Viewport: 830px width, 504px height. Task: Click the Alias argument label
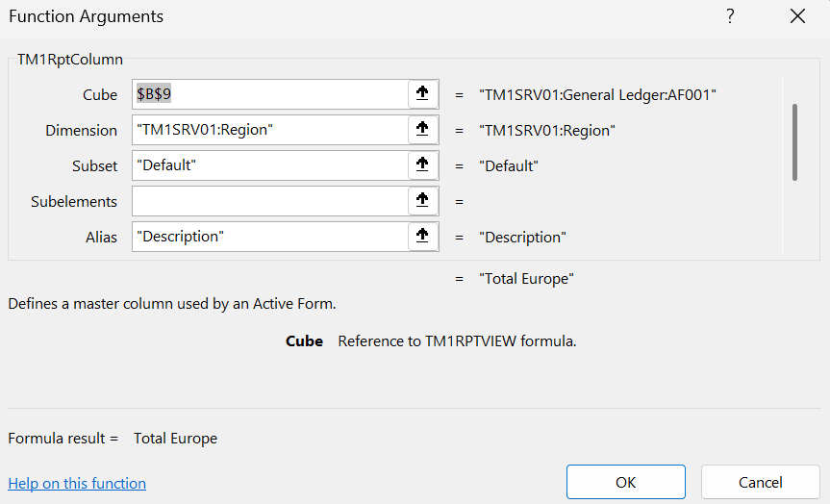101,237
